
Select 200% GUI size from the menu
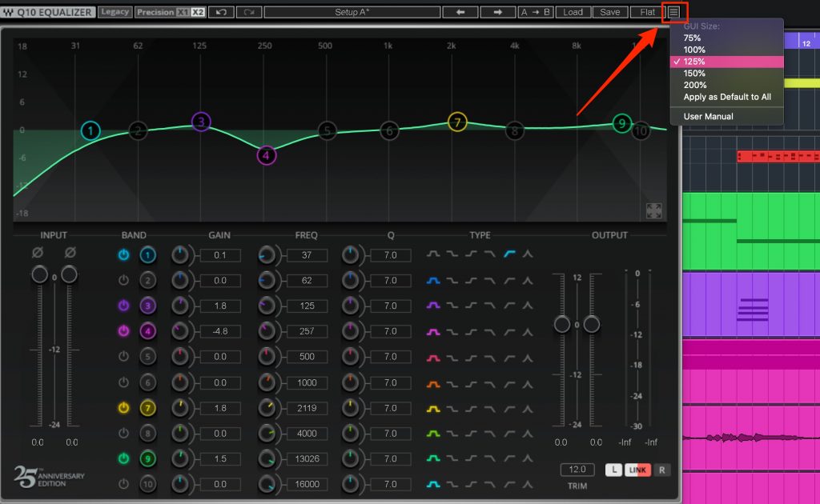pos(693,85)
